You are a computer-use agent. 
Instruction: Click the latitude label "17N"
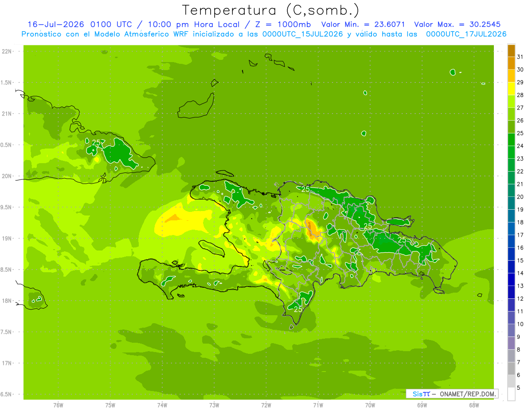coord(8,363)
